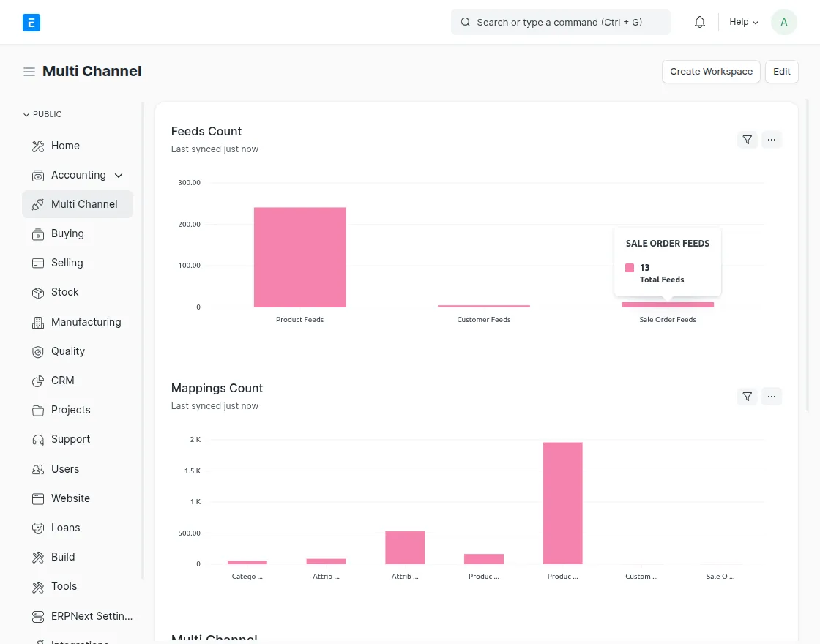Click the pink color swatch in Sale Order Feeds tooltip
The height and width of the screenshot is (644, 820).
[x=630, y=268]
